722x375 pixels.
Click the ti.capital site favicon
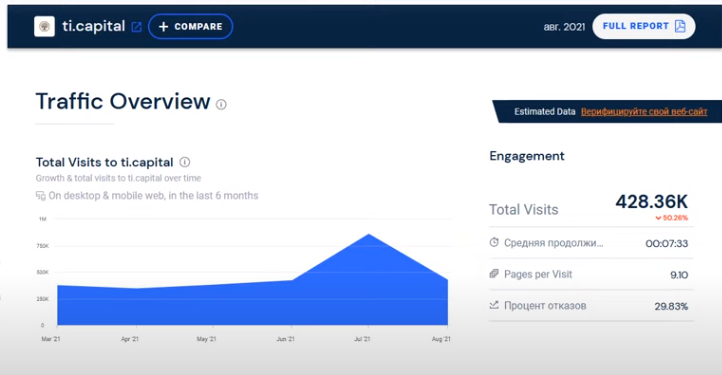click(44, 26)
